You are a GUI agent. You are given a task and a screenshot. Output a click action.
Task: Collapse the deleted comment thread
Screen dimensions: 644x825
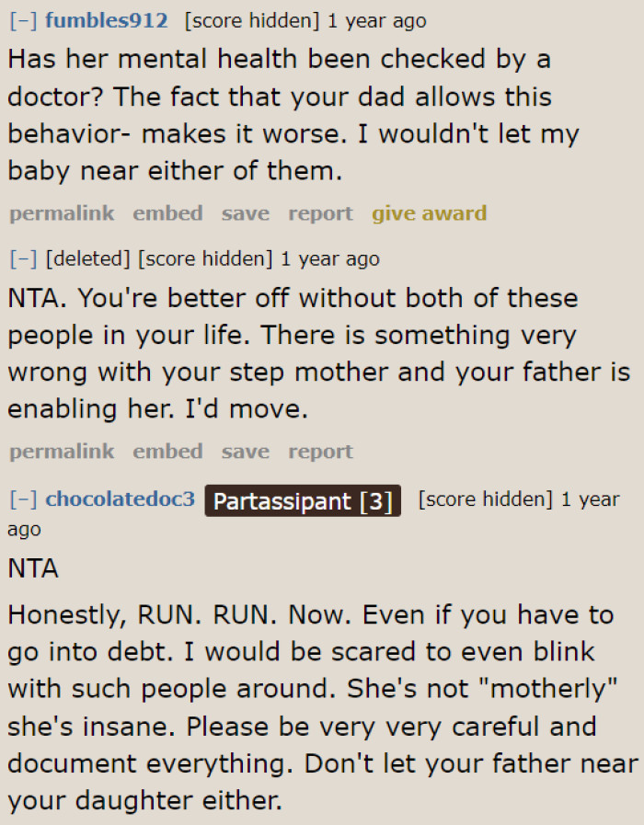pos(21,258)
